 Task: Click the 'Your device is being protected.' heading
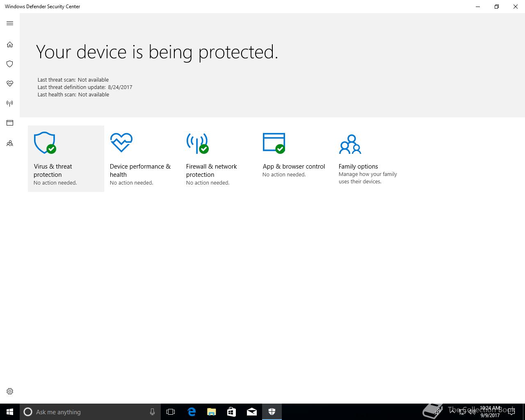coord(157,52)
